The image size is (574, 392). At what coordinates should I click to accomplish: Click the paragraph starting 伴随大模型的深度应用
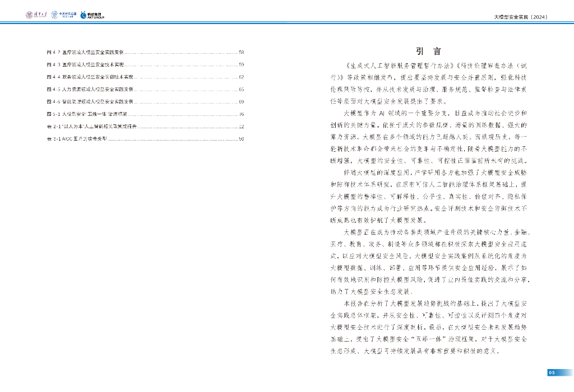click(429, 197)
